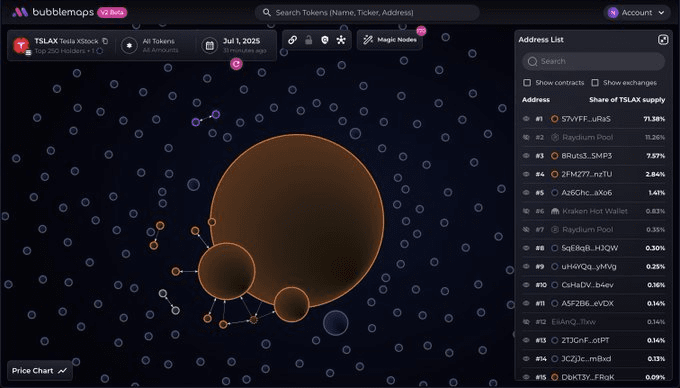The height and width of the screenshot is (388, 680).
Task: Click the Address List search field
Action: click(x=593, y=62)
